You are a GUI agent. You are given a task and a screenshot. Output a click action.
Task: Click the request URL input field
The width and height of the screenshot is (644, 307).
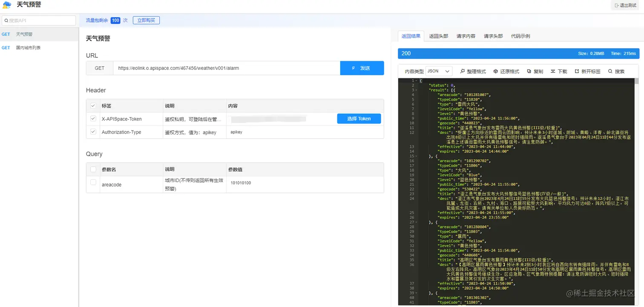pos(227,68)
